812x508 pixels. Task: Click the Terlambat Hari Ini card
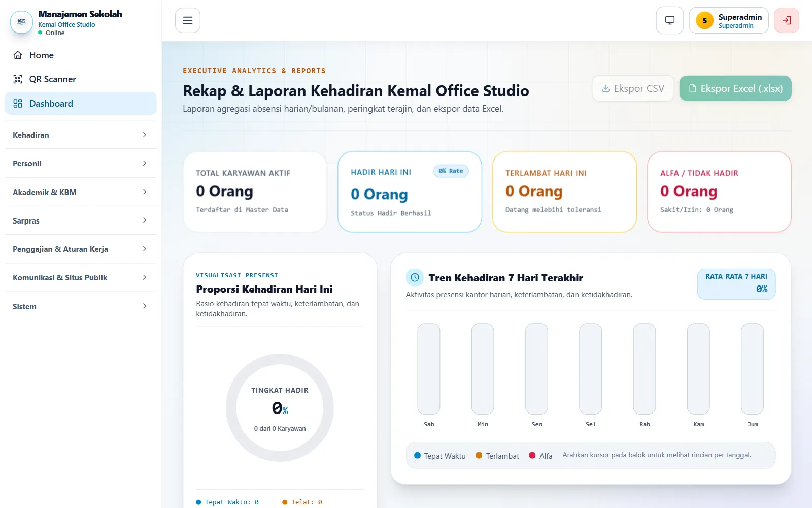pyautogui.click(x=564, y=192)
